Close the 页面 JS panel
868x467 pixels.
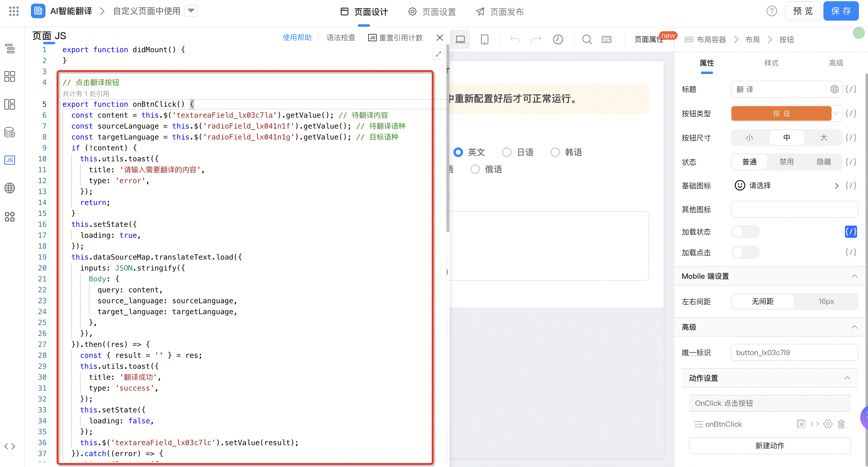(x=440, y=37)
